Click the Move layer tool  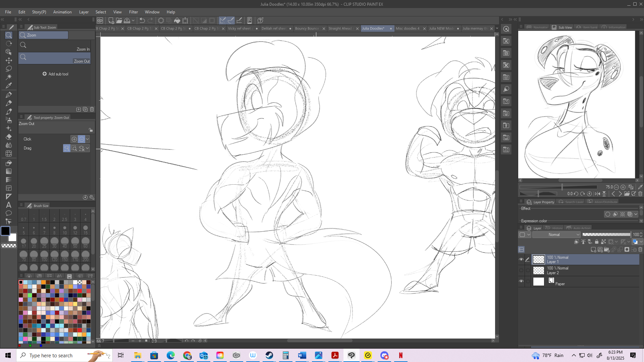9,60
